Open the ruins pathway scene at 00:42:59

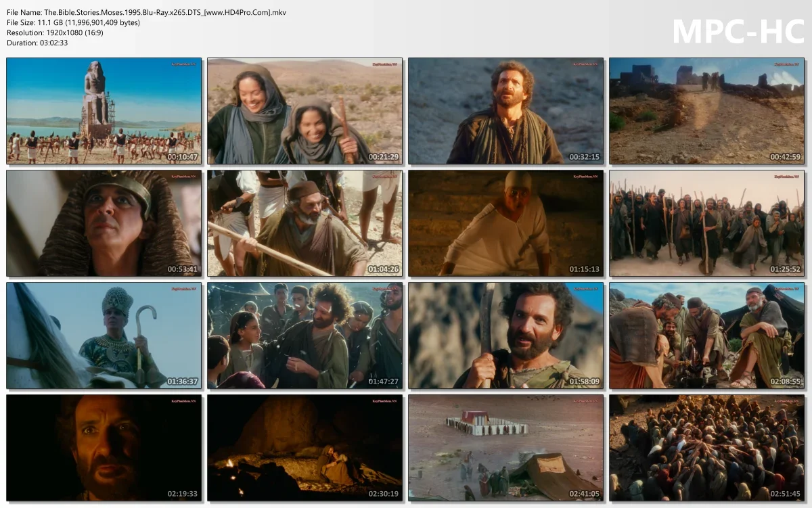pos(706,111)
